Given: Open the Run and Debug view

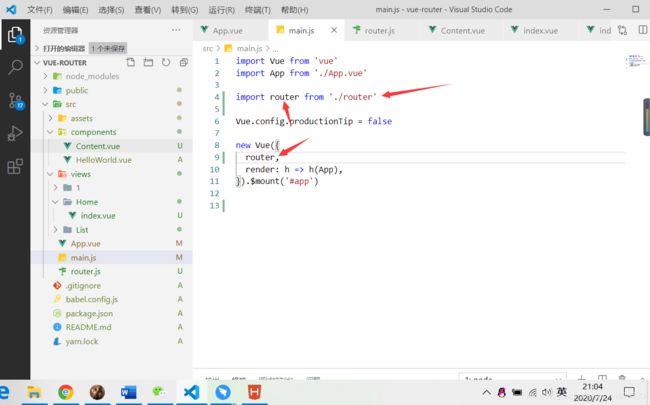Looking at the screenshot, I should (x=15, y=133).
